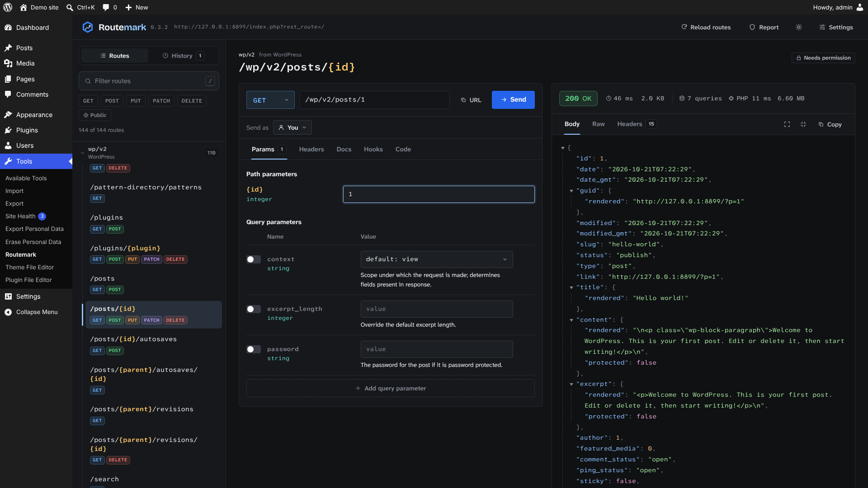The height and width of the screenshot is (488, 868).
Task: Open the Hooks tab
Action: point(373,149)
